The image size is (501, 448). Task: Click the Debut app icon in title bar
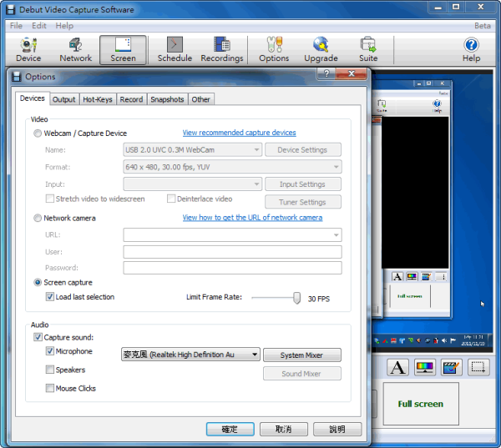click(x=11, y=9)
